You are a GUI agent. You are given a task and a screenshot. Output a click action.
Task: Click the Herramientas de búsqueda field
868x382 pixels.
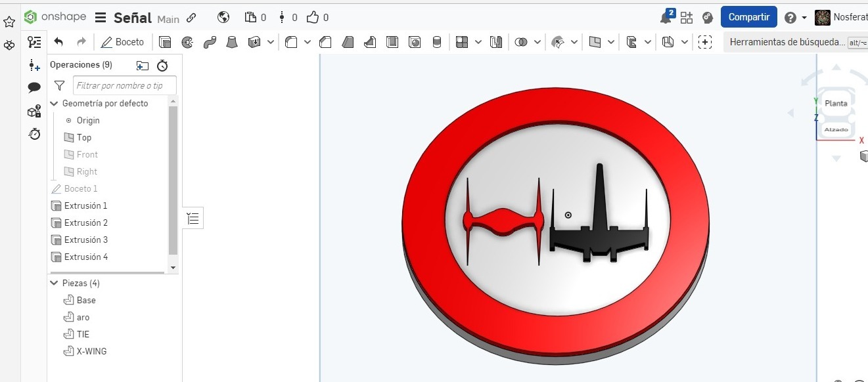(x=796, y=42)
